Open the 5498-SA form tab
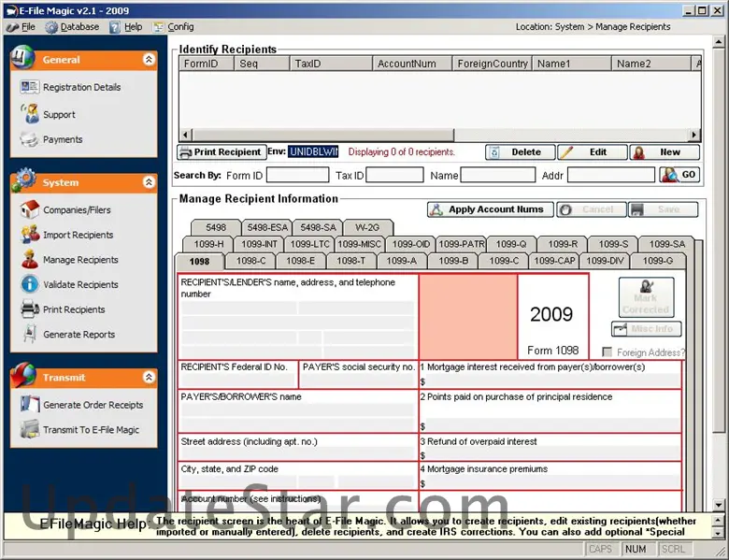The height and width of the screenshot is (560, 729). click(x=318, y=227)
